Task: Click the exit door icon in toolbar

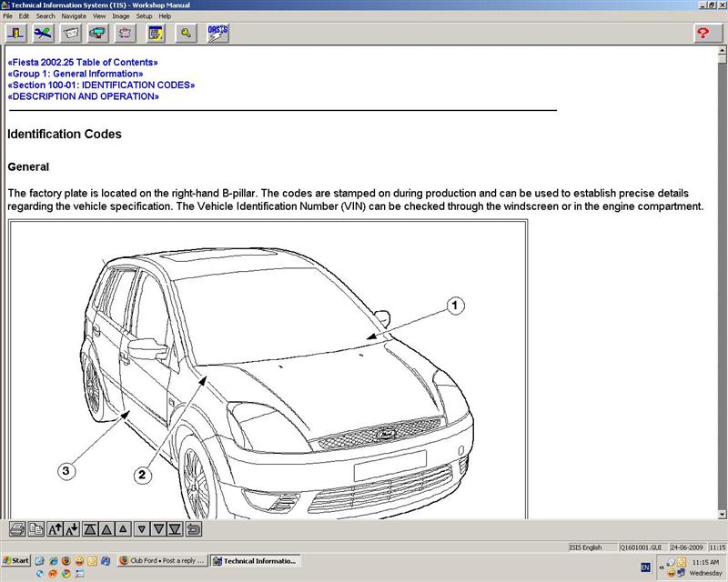Action: point(15,34)
